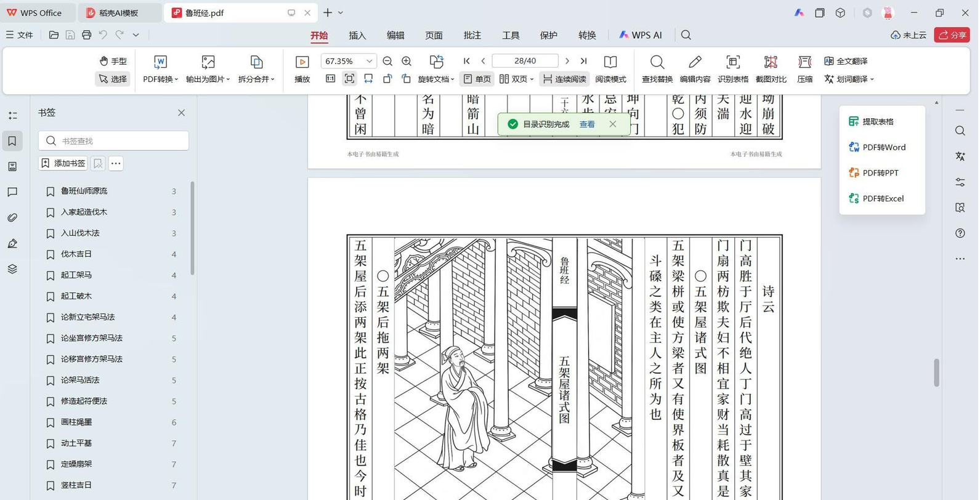Click the zoom in magnifier icon
Viewport: 980px width, 500px height.
(407, 61)
